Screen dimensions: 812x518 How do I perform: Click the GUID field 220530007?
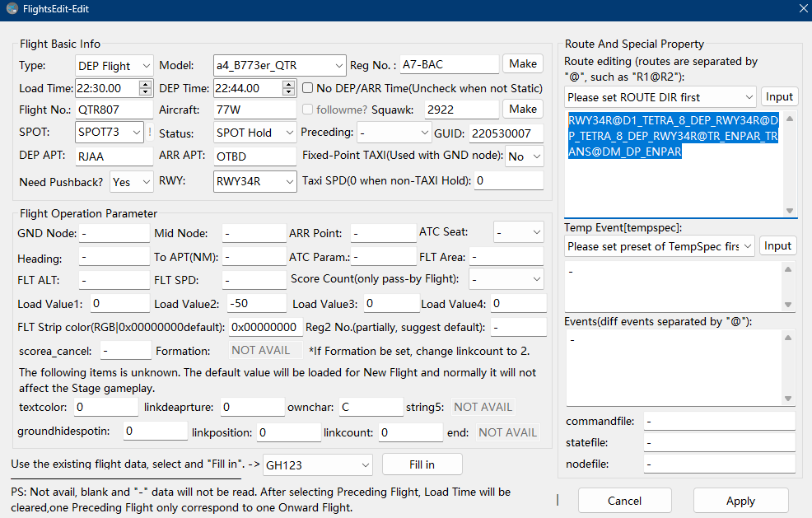506,133
